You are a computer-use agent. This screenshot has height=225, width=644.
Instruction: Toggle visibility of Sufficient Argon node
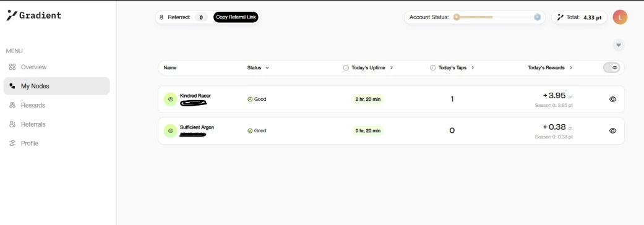(613, 130)
